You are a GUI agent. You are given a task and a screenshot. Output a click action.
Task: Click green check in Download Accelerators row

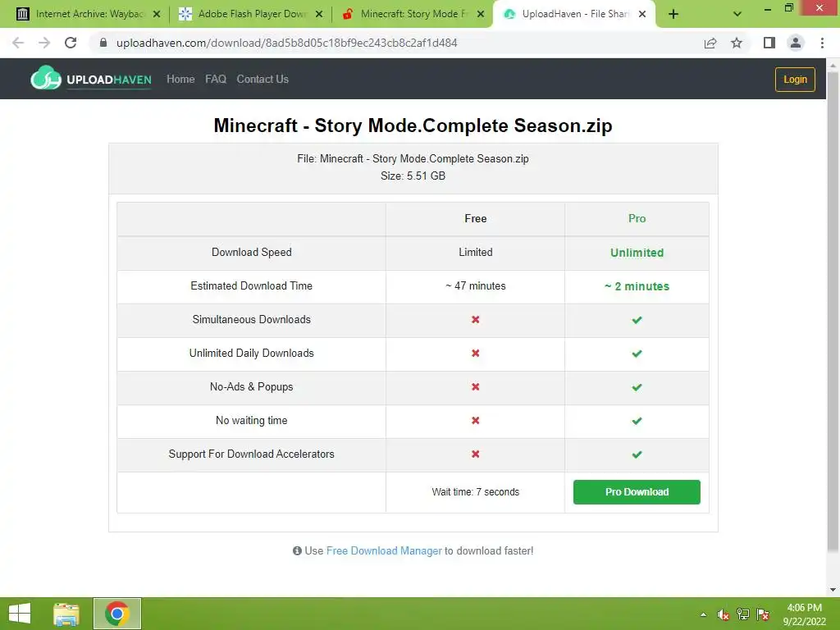pos(637,454)
